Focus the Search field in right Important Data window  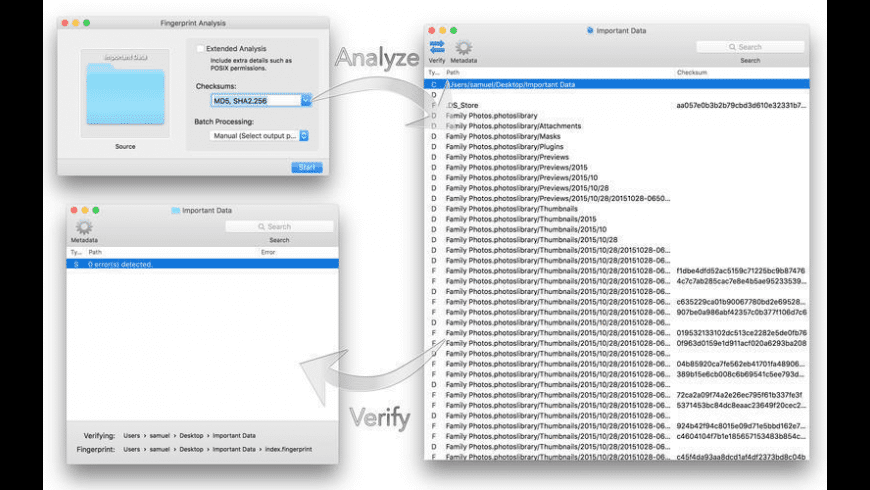(x=750, y=47)
